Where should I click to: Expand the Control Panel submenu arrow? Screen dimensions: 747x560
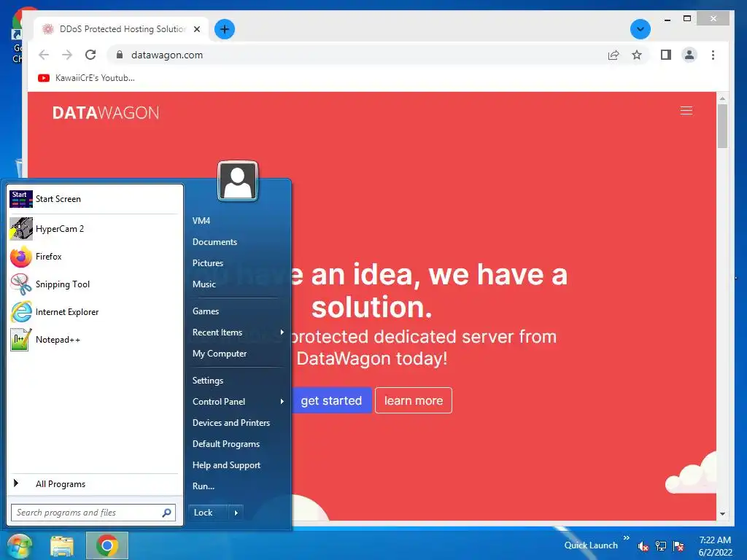282,402
